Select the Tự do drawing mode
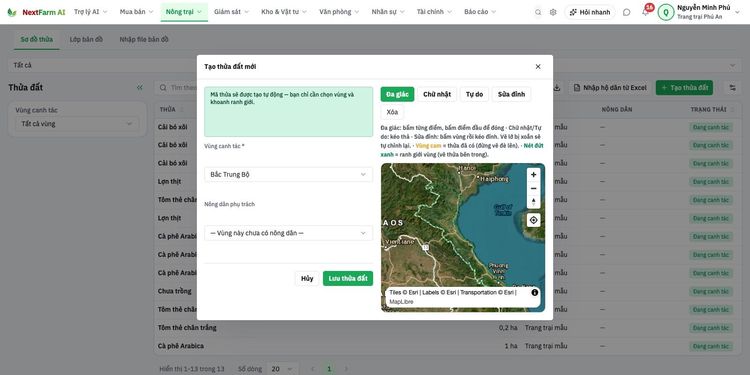The image size is (750, 375). coord(474,94)
